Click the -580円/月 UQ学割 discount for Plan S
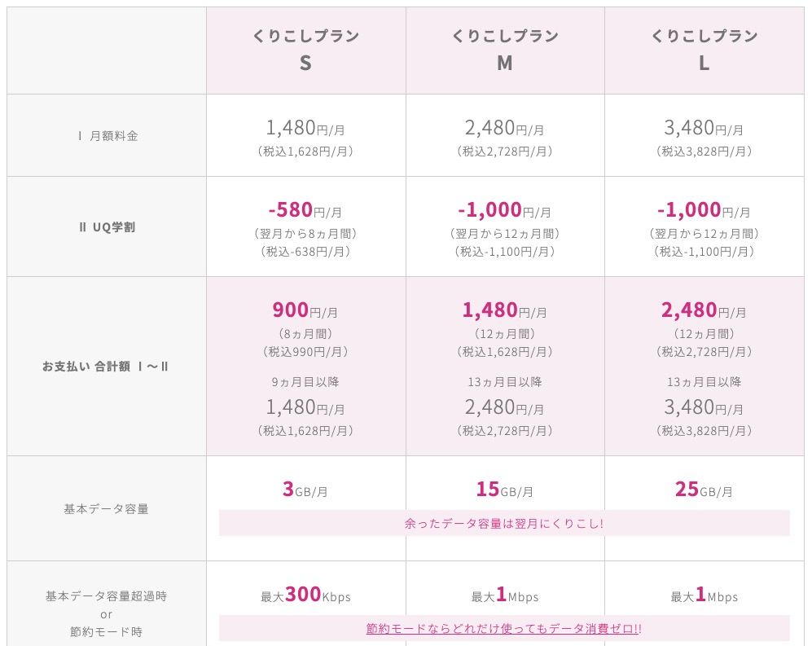The width and height of the screenshot is (812, 646). 305,210
